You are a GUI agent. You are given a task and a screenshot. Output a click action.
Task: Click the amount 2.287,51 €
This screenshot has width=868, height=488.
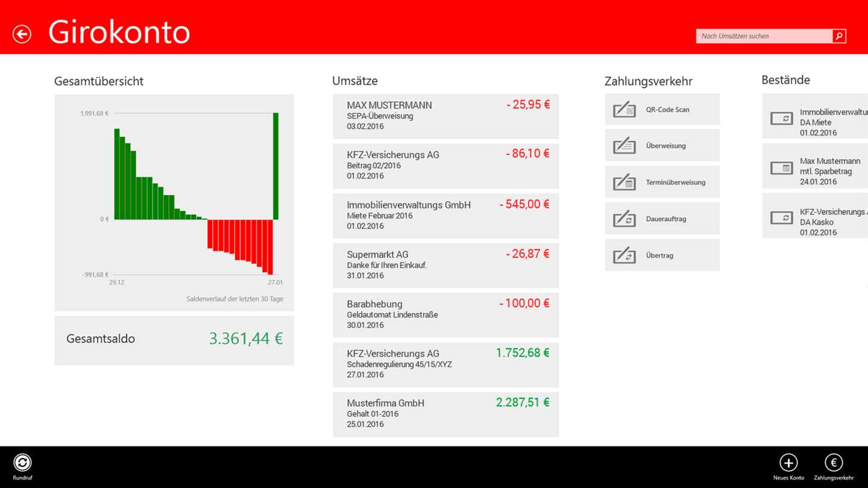[523, 402]
